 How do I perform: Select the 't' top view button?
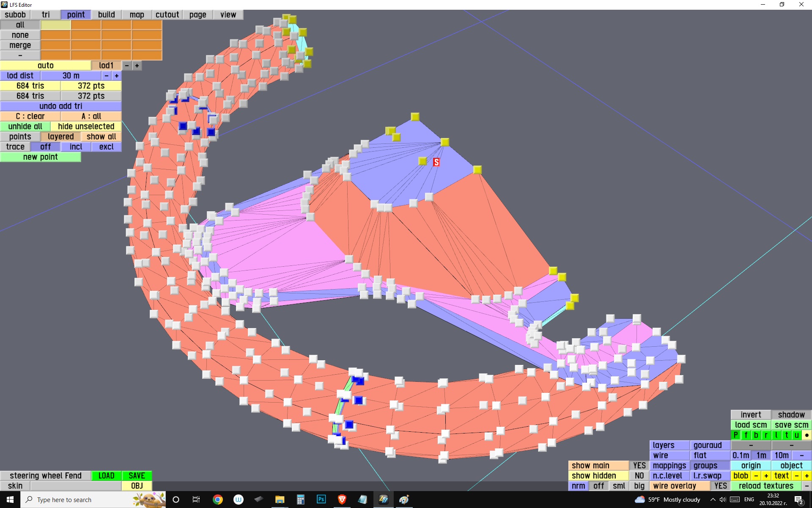(x=786, y=435)
